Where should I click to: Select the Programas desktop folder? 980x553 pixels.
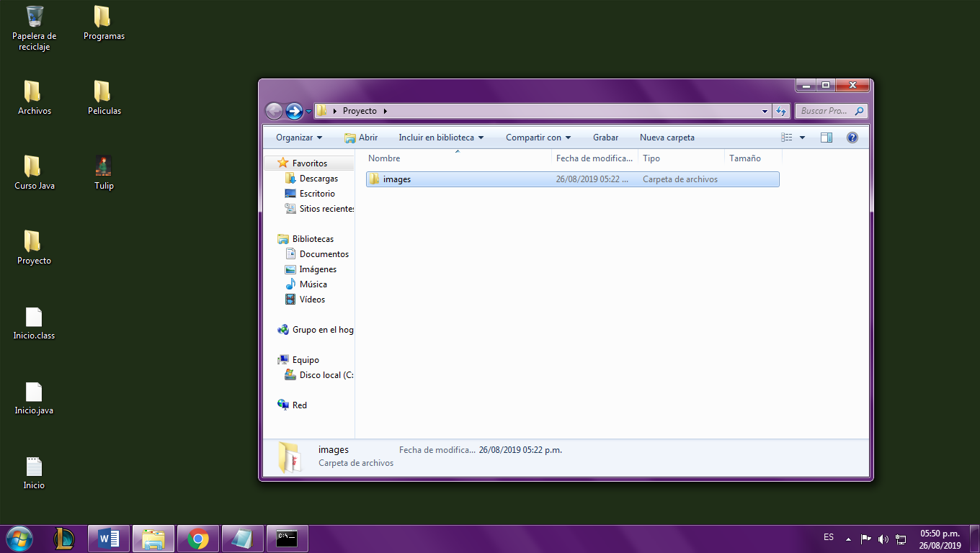tap(104, 24)
